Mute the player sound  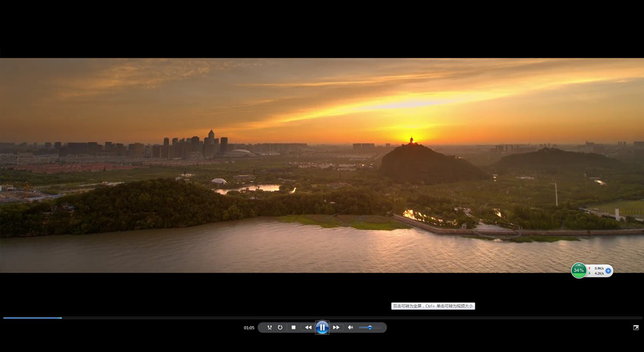tap(351, 328)
